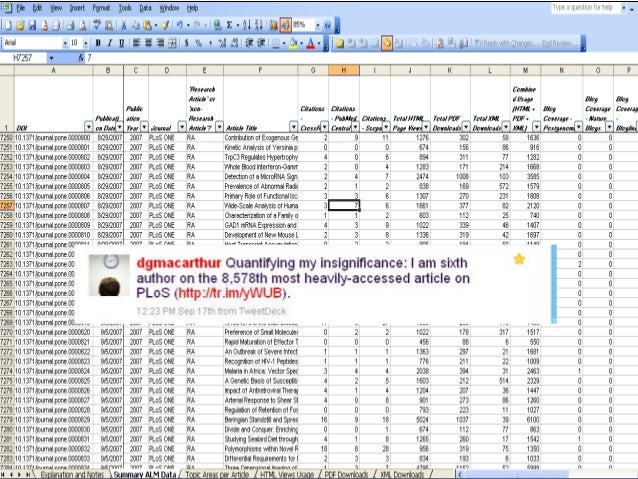Launch the Chart Wizard icon
Screen dimensions: 638x479
pyautogui.click(x=273, y=26)
